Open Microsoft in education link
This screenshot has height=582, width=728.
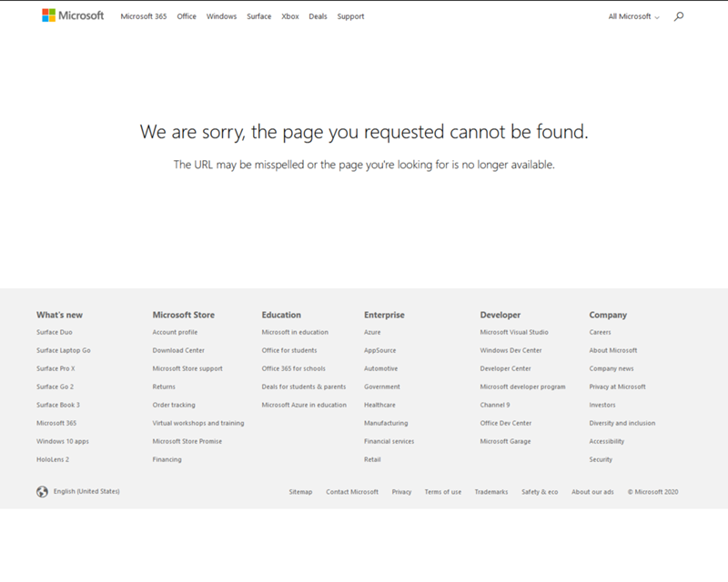tap(295, 332)
